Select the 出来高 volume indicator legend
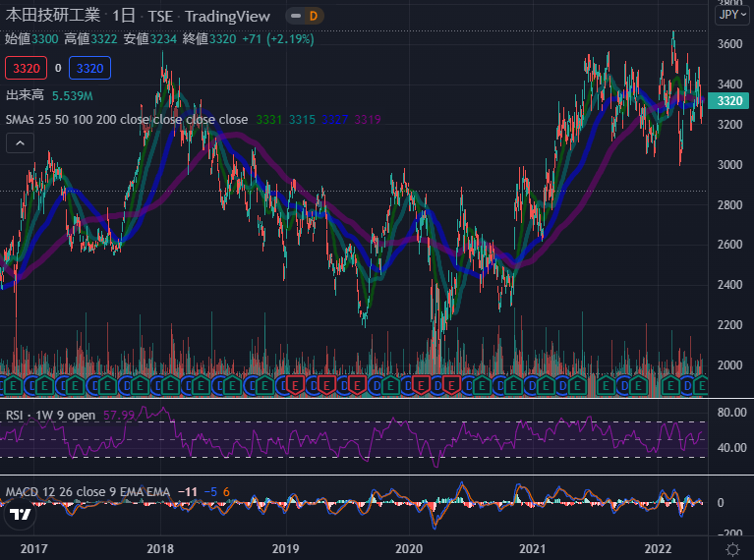Image resolution: width=754 pixels, height=560 pixels. click(x=25, y=95)
